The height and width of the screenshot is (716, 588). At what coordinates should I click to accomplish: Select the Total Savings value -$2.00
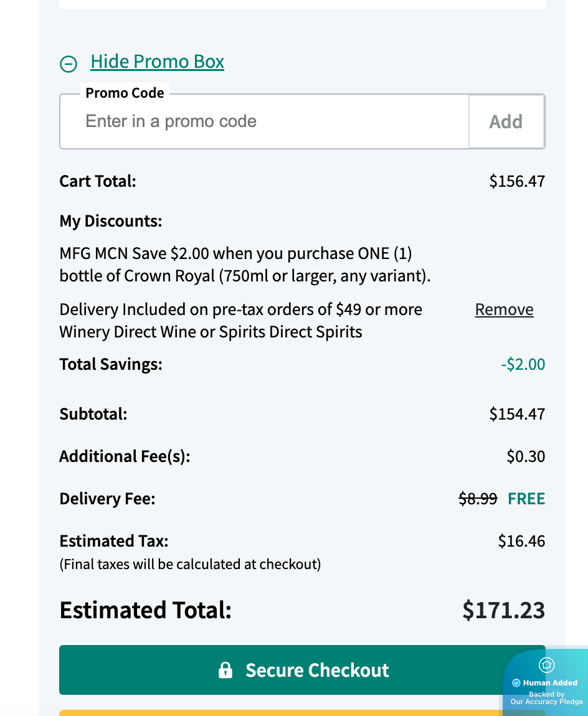[523, 364]
